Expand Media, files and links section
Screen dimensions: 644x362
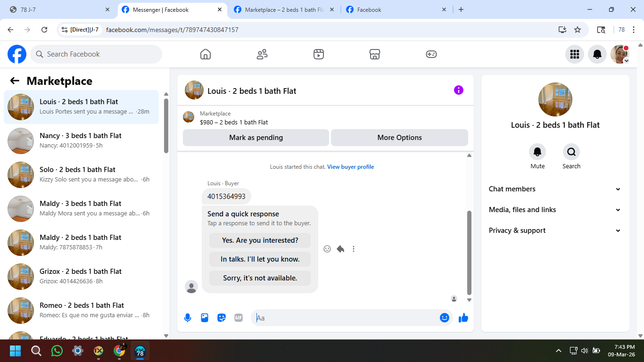coord(555,210)
